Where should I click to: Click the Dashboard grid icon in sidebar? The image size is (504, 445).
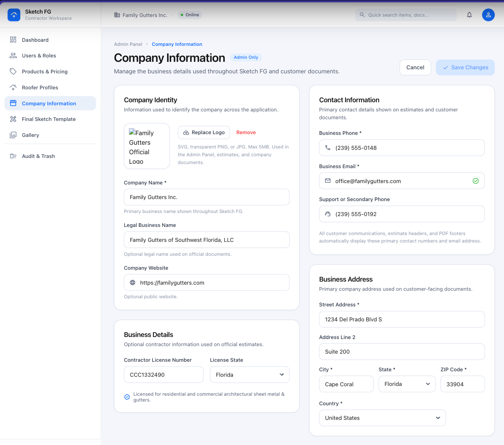pyautogui.click(x=13, y=40)
